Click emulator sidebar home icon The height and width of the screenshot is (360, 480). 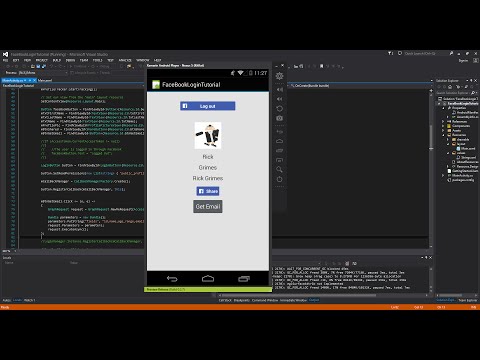click(x=279, y=141)
